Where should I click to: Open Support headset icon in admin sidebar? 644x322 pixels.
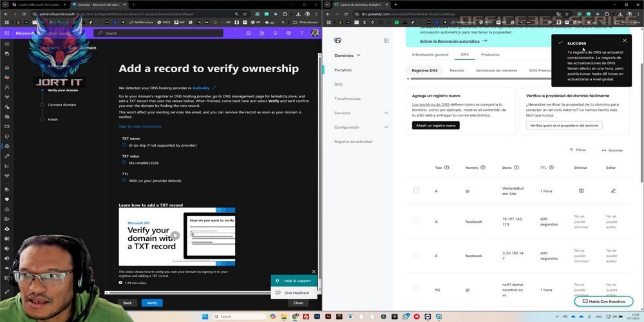click(6, 137)
